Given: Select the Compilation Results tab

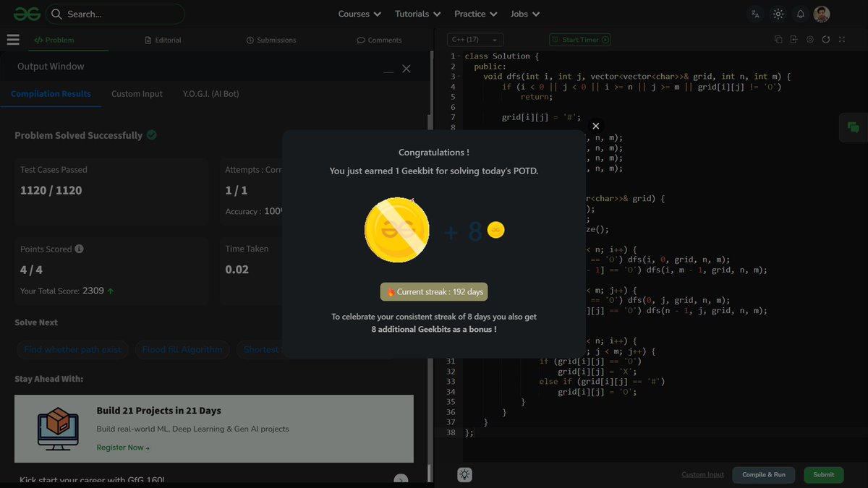Looking at the screenshot, I should click(x=51, y=94).
